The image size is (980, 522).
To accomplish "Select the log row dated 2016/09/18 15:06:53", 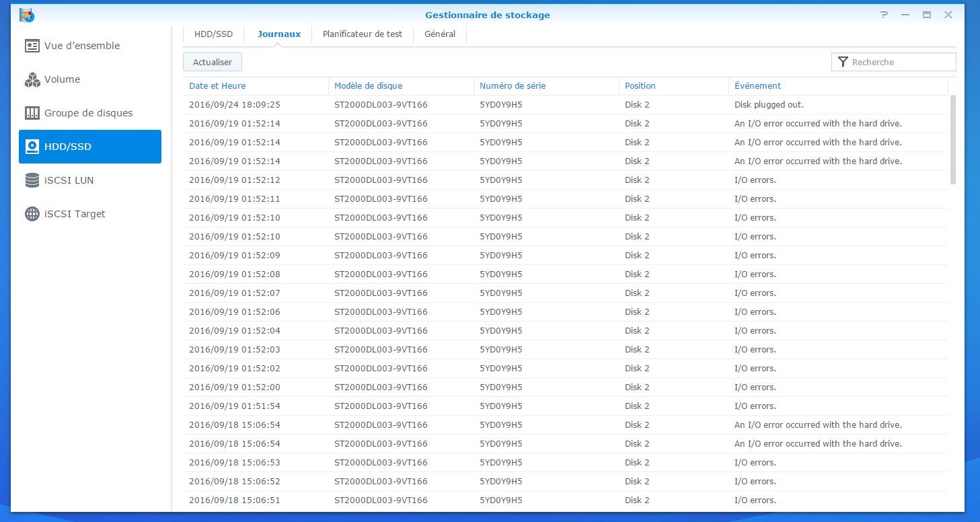I will point(566,463).
